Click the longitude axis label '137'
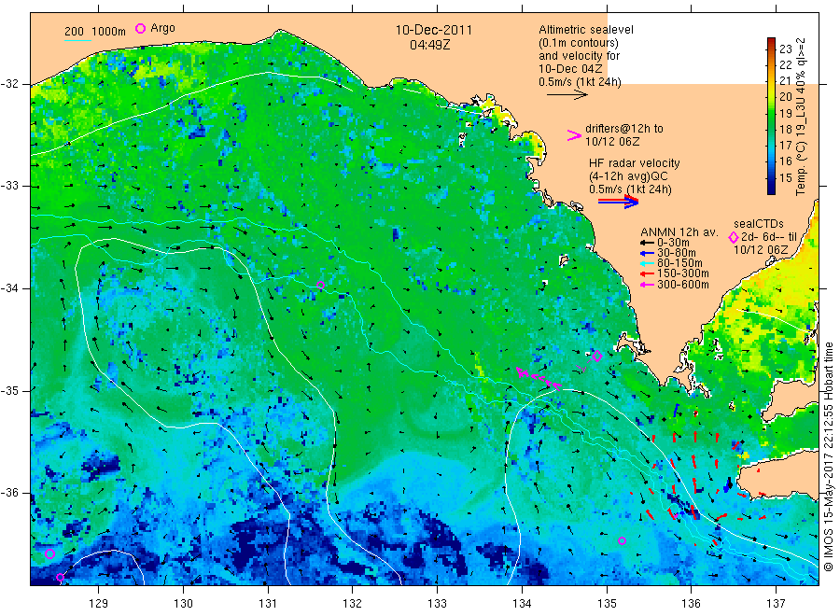 click(x=776, y=604)
